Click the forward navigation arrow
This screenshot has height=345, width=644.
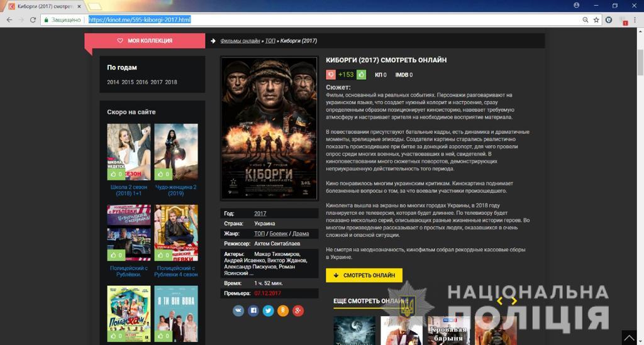coord(21,19)
